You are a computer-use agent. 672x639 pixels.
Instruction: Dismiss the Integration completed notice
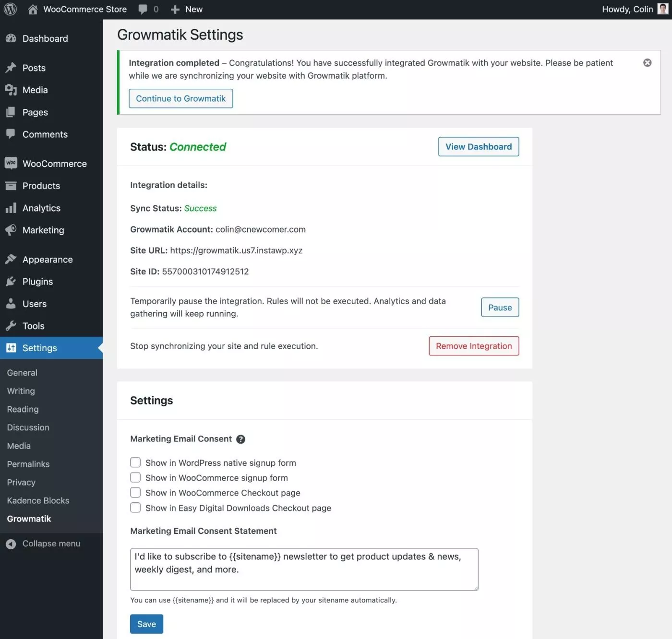(648, 63)
